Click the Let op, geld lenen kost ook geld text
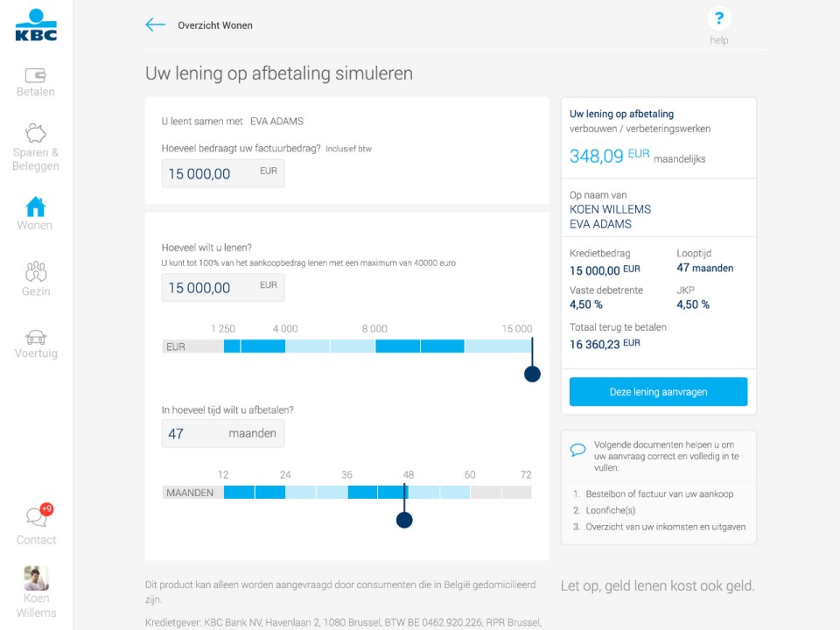 click(659, 585)
